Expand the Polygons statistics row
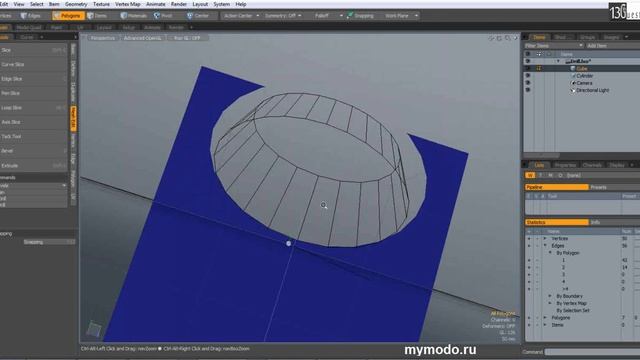 [545, 318]
